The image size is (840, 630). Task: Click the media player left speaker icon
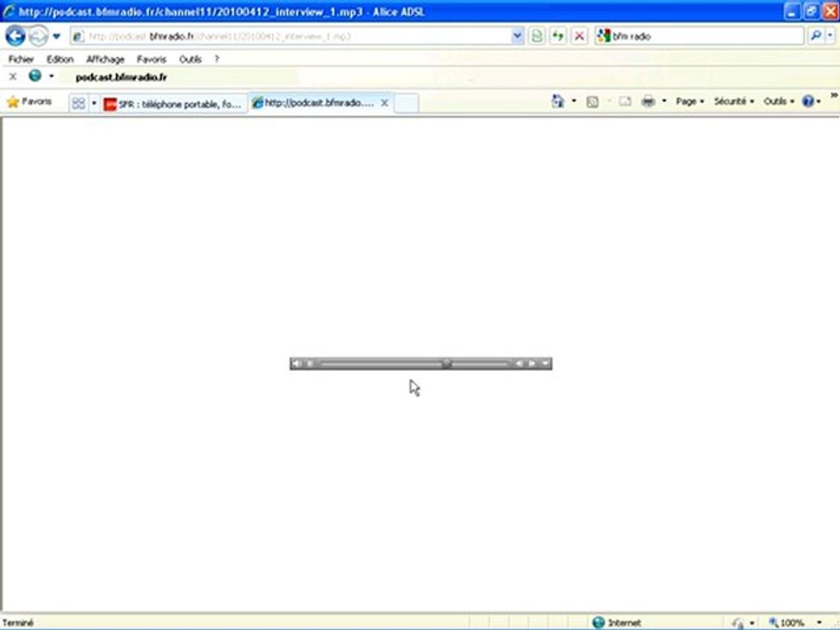pos(297,364)
